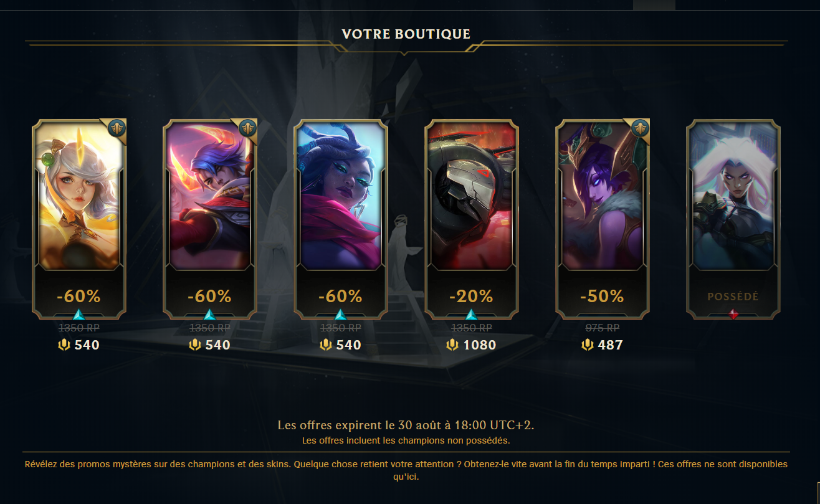Click the RP coin icon beside 487
Screen dimensions: 820x504
coord(587,345)
